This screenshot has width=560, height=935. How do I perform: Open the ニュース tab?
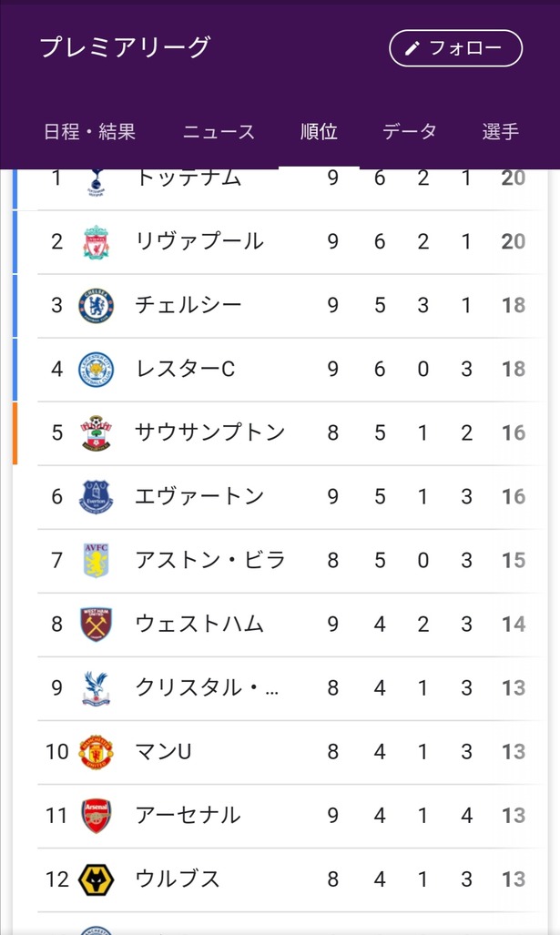(219, 132)
